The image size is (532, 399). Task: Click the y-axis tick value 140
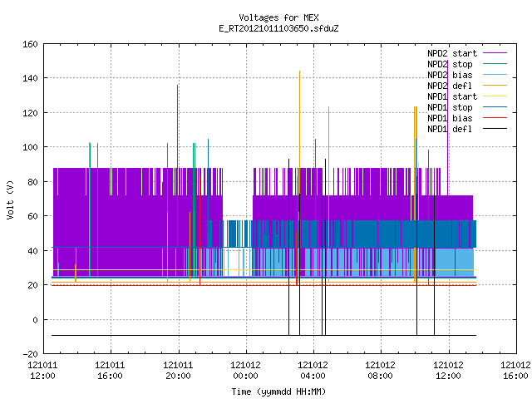30,78
